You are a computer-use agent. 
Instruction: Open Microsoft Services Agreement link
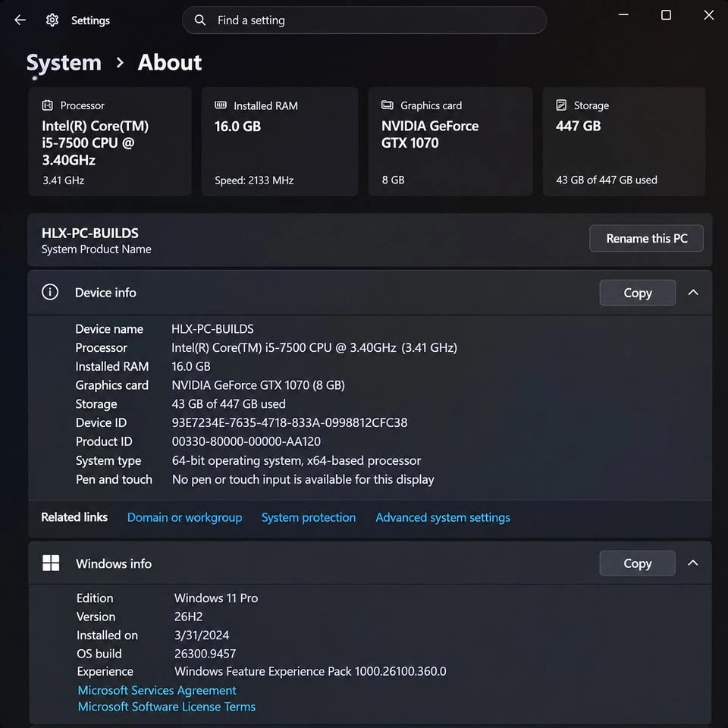tap(157, 690)
